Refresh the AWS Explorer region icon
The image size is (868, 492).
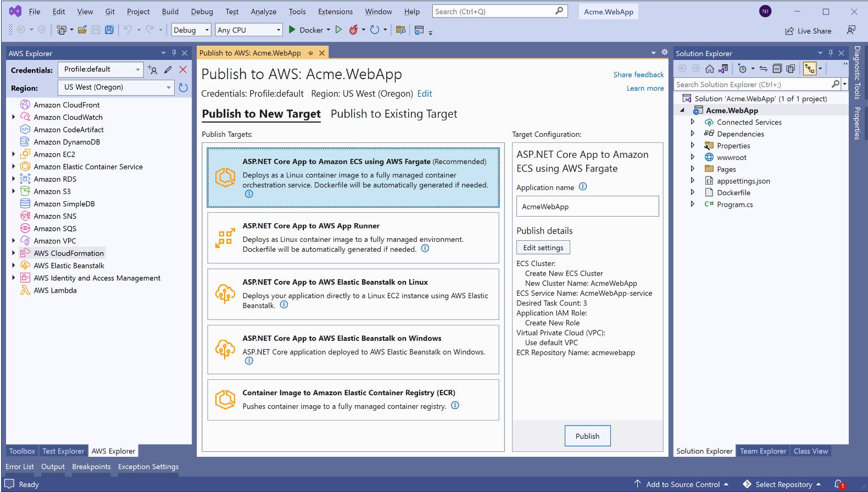(183, 87)
